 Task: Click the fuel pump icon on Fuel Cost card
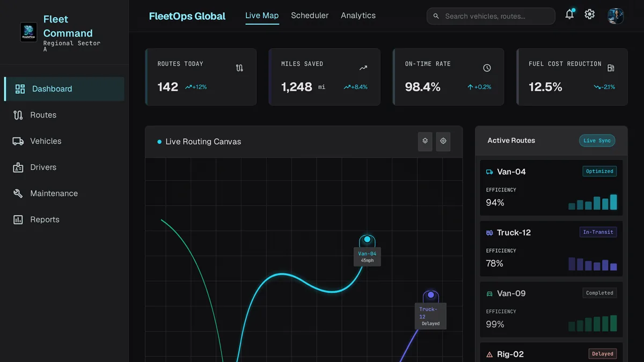[611, 68]
